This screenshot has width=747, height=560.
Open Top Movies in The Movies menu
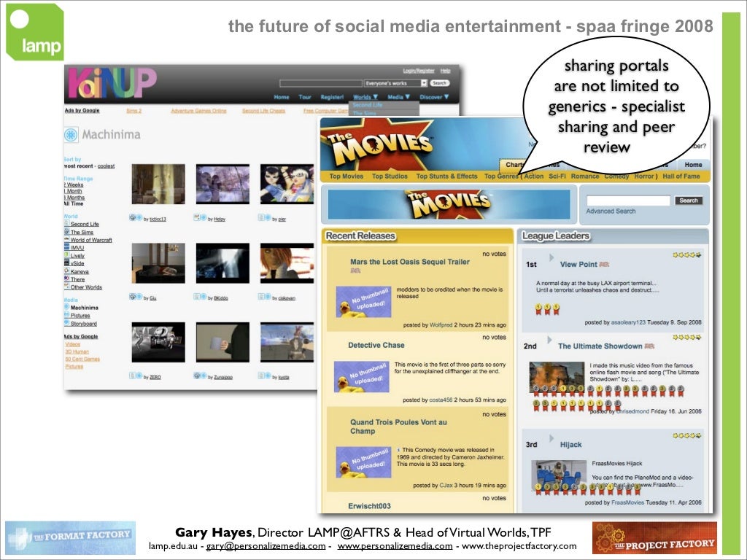click(347, 176)
